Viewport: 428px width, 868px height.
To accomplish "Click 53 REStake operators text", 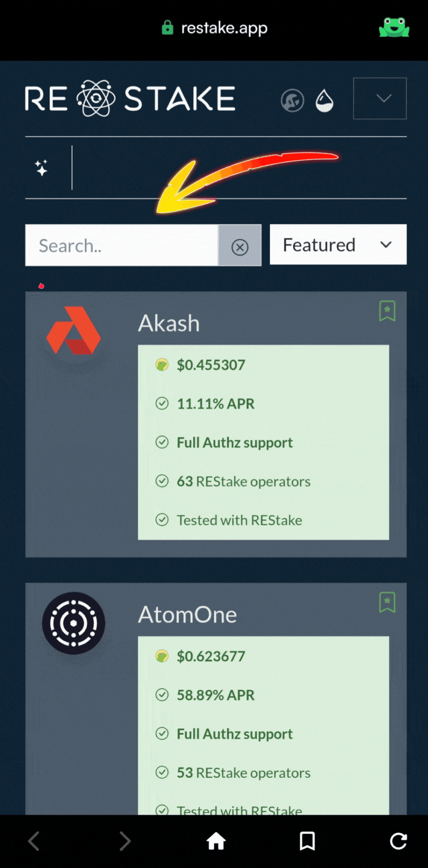I will coord(244,772).
